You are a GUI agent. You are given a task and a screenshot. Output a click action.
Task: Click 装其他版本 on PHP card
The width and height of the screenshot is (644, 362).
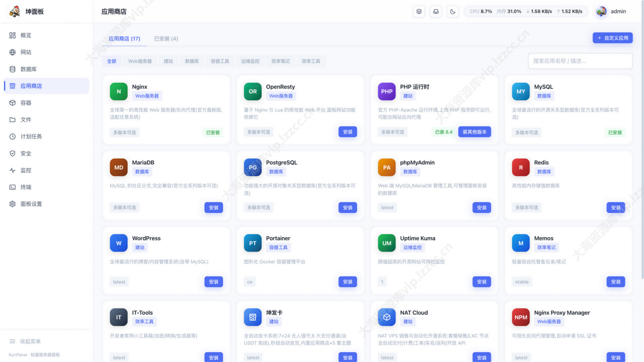(475, 132)
